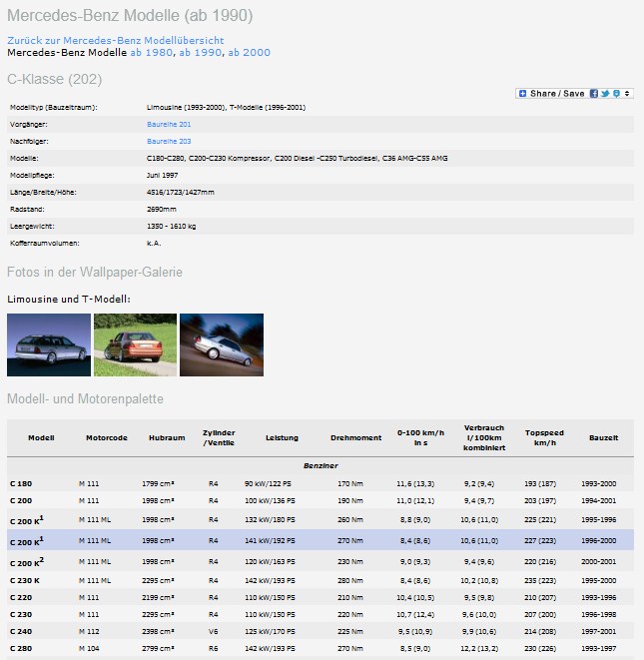Click the 'Leistung' column header
The width and height of the screenshot is (644, 660).
(282, 437)
